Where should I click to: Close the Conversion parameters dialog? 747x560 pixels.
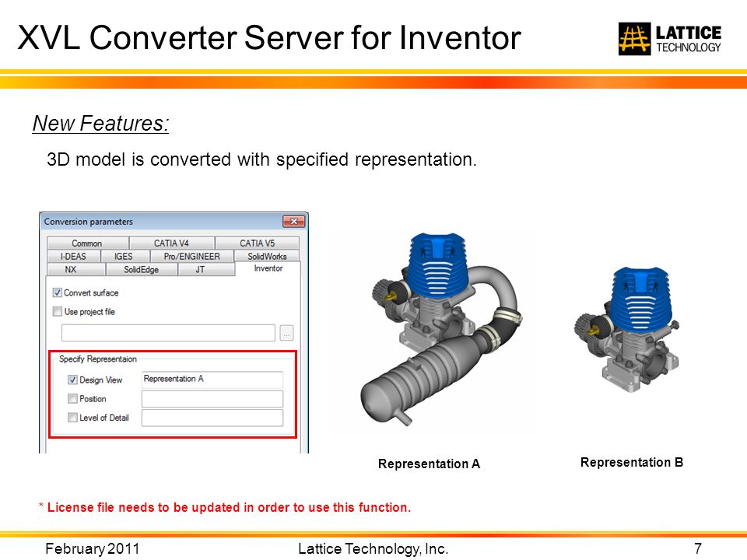(294, 222)
